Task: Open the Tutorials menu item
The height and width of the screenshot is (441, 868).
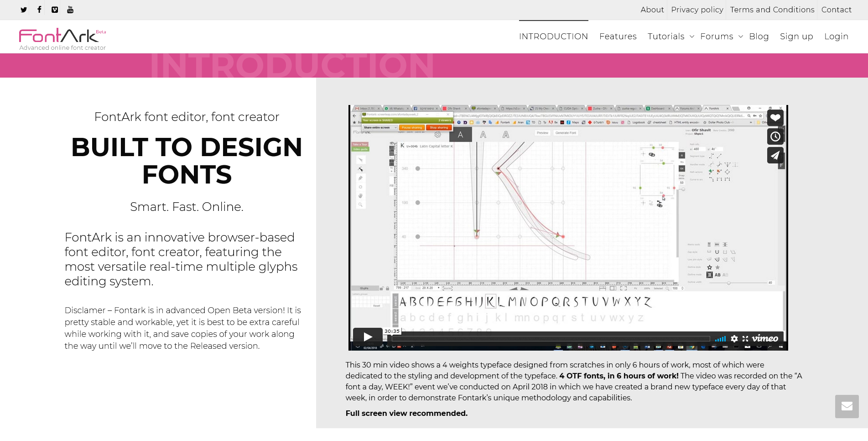Action: (666, 37)
